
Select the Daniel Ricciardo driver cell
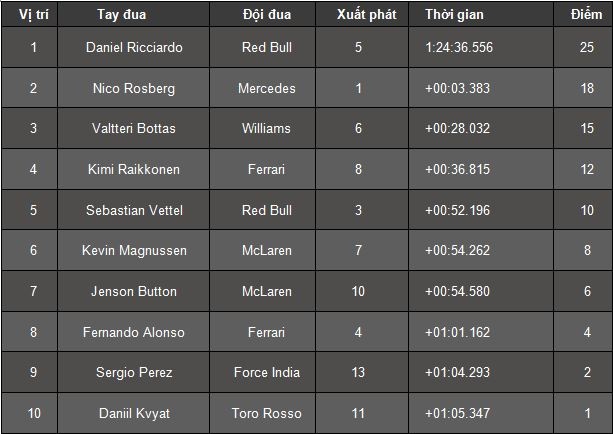coord(134,47)
